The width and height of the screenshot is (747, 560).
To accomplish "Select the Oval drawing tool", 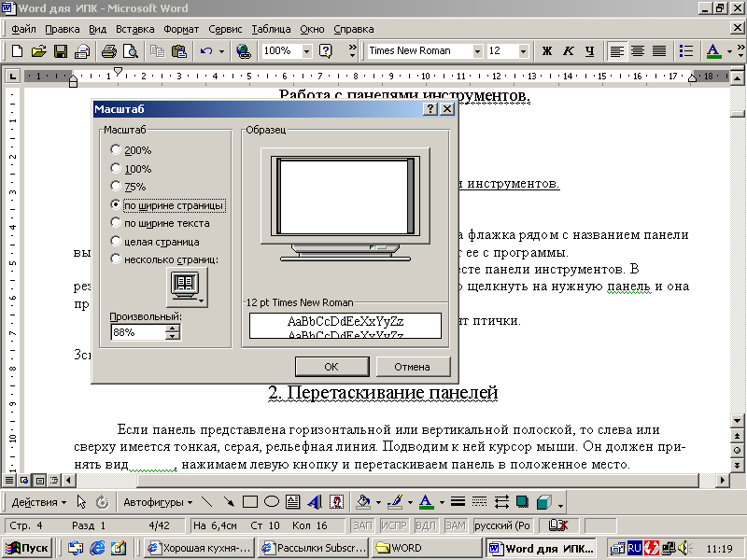I will point(272,502).
